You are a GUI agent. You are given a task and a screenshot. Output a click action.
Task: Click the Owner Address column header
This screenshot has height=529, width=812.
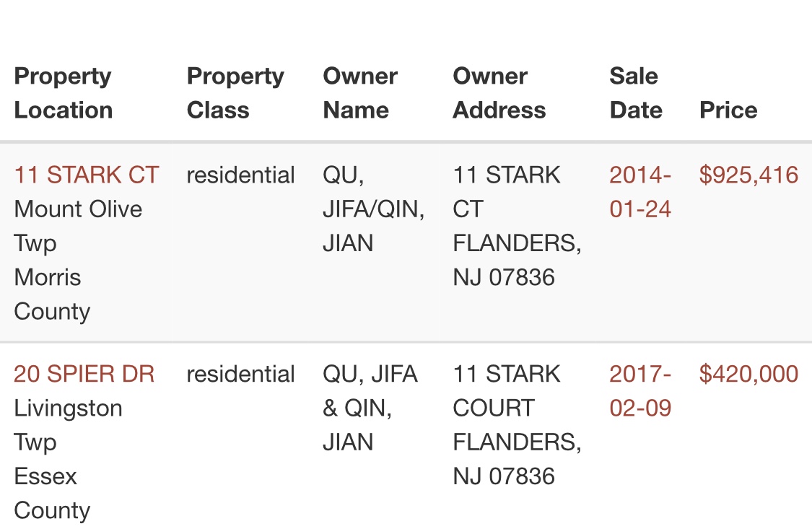pos(499,93)
